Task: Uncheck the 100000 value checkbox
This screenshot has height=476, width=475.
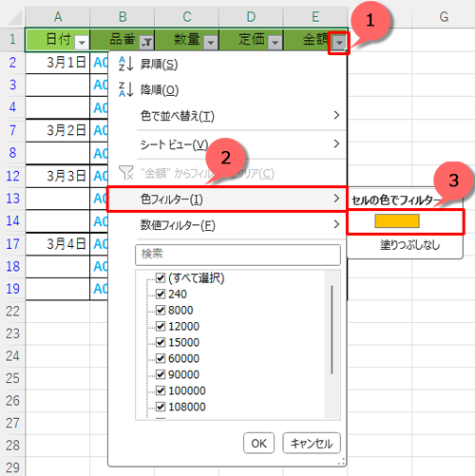Action: [161, 390]
